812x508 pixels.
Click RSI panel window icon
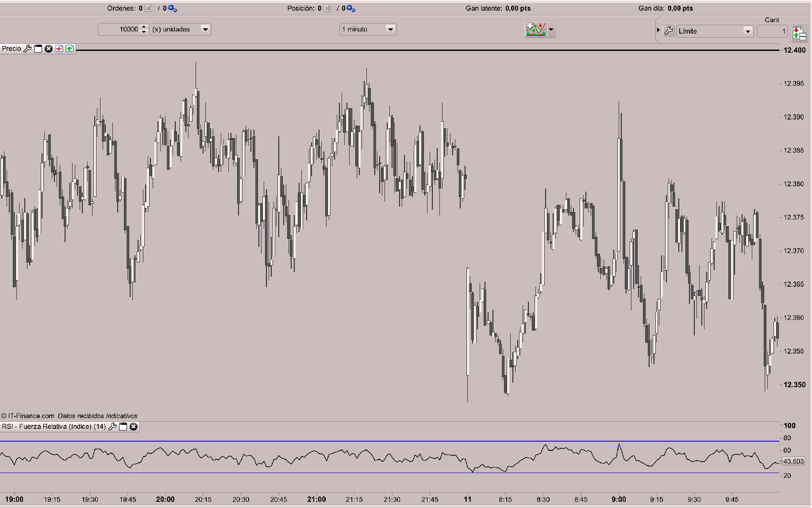point(123,427)
